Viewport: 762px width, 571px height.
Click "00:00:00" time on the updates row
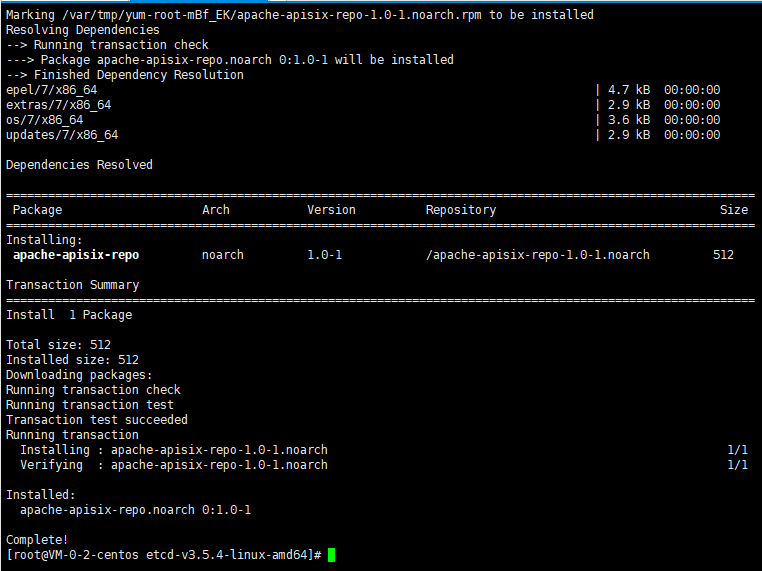(692, 135)
